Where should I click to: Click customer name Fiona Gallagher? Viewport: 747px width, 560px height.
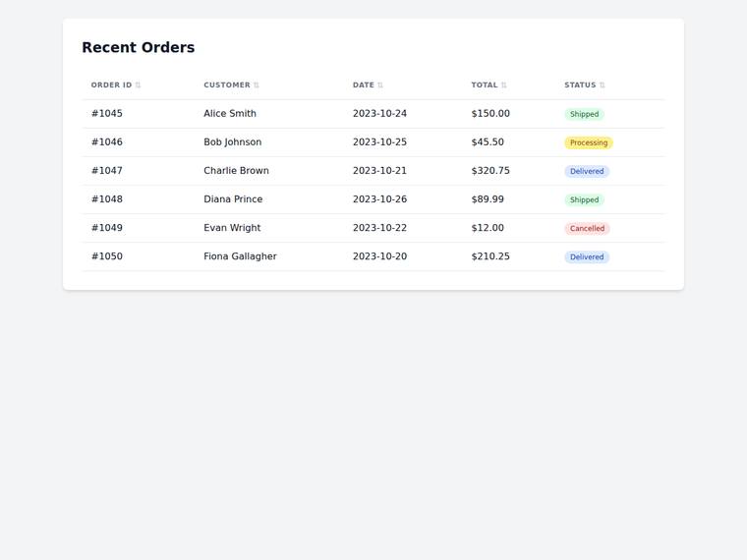pyautogui.click(x=240, y=256)
